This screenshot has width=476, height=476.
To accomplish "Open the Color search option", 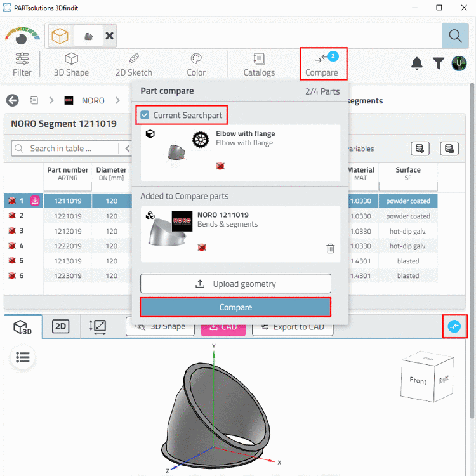I will (x=196, y=64).
